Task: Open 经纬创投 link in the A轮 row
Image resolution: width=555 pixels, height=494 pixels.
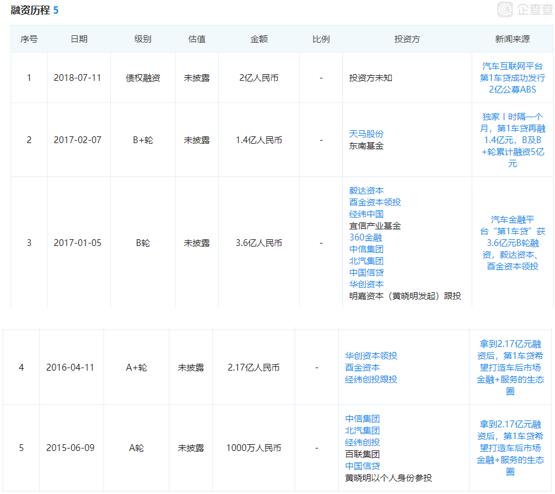Action: [x=362, y=442]
